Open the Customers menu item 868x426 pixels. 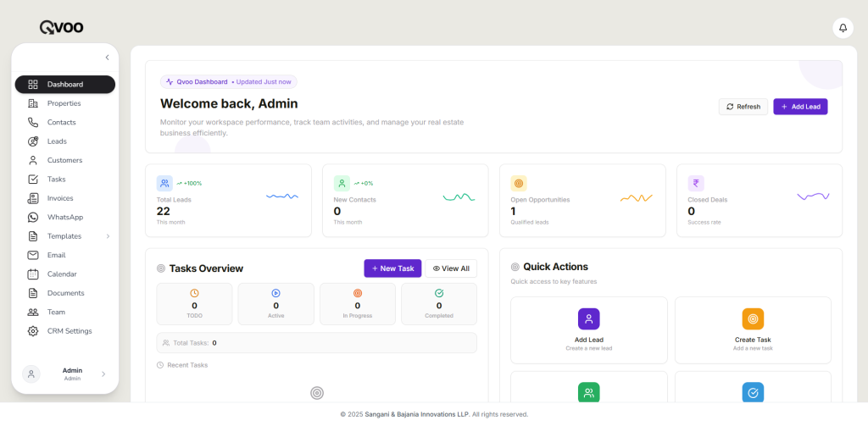tap(64, 160)
